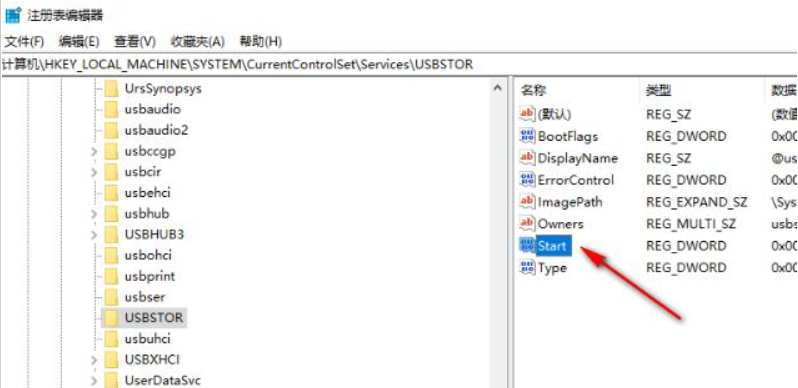This screenshot has height=388, width=798.
Task: Expand the UserDataSvc key
Action: 94,381
